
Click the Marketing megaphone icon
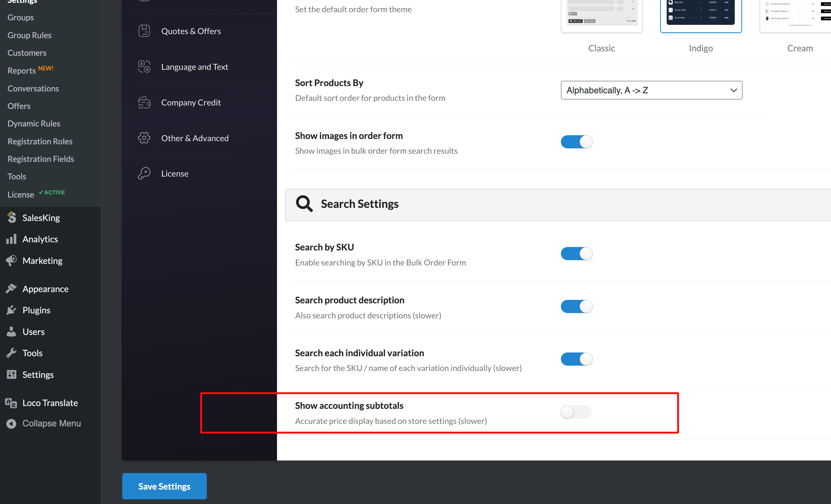click(12, 260)
